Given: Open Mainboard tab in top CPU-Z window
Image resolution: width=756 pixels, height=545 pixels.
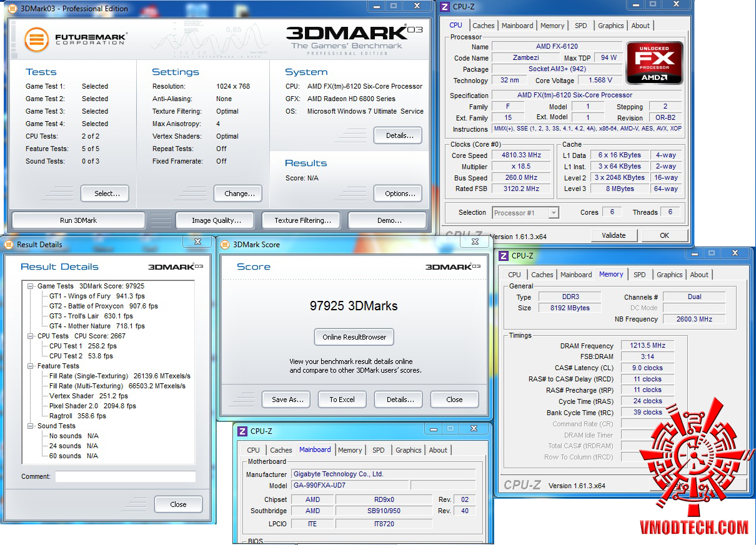Looking at the screenshot, I should (x=517, y=26).
